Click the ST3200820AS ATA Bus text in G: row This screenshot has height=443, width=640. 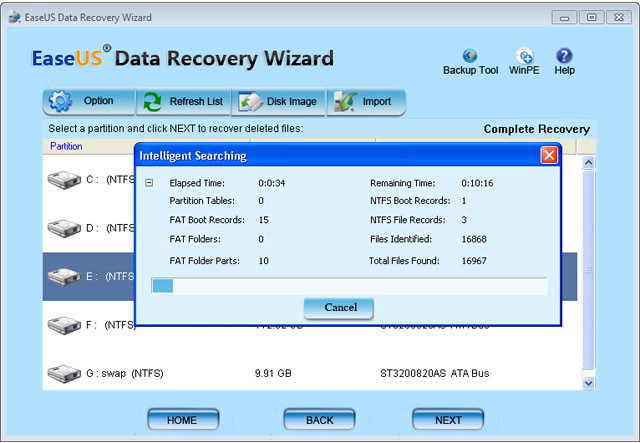point(434,373)
